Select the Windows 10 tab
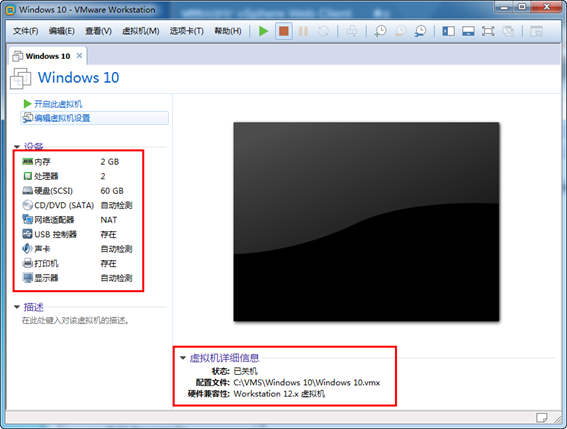This screenshot has width=567, height=429. click(x=48, y=56)
